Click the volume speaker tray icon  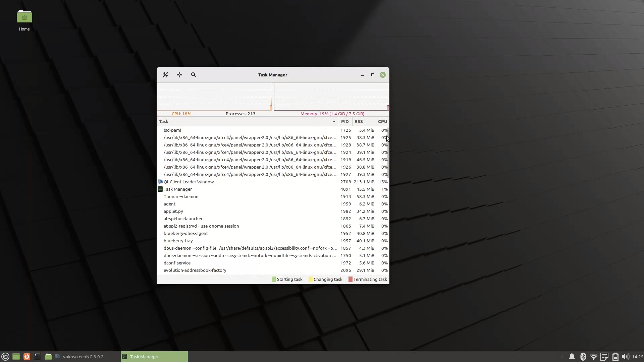point(625,357)
